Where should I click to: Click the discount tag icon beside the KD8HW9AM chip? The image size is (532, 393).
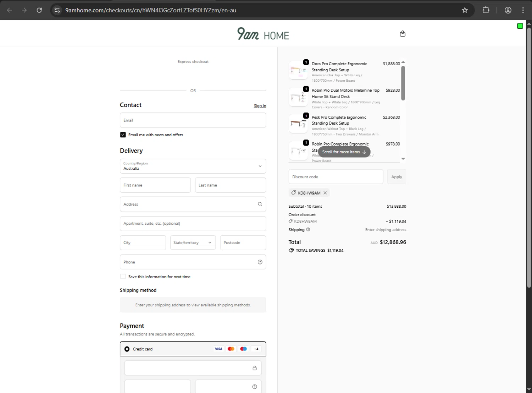(294, 193)
